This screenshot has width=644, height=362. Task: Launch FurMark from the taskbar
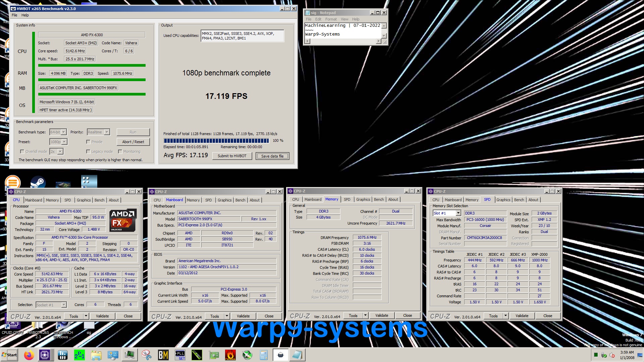(230, 355)
